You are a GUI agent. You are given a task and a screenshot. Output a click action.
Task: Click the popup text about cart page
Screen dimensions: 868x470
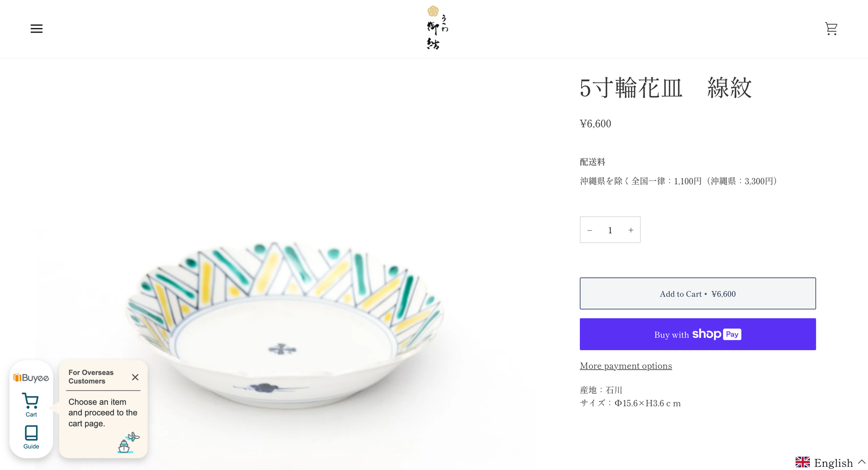tap(103, 413)
